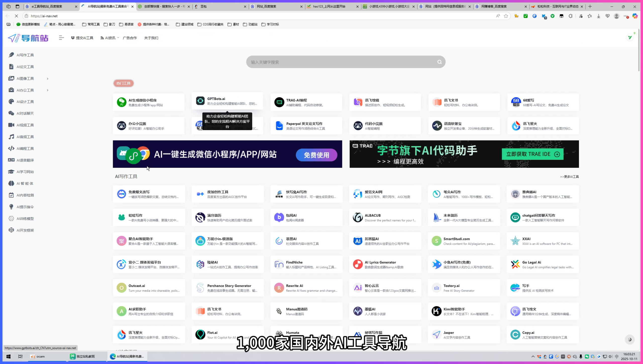Open the GPTBots.ai tool card
This screenshot has width=643, height=364.
227,101
